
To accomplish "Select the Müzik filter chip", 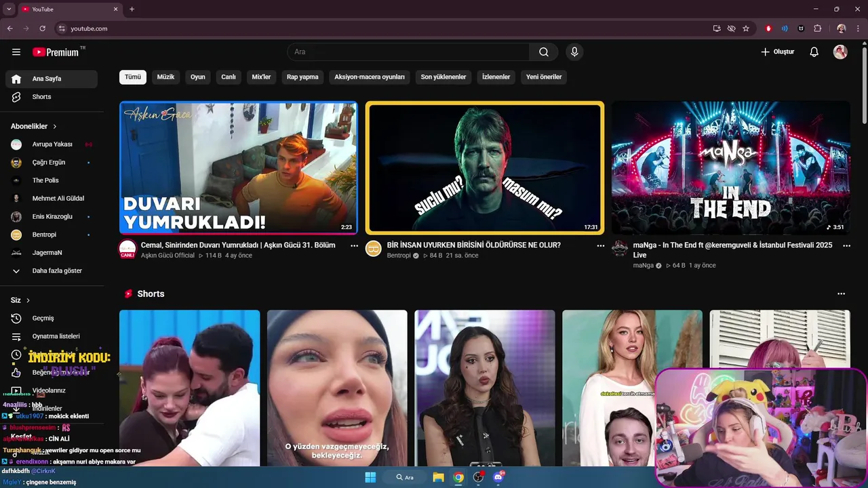I will point(165,77).
